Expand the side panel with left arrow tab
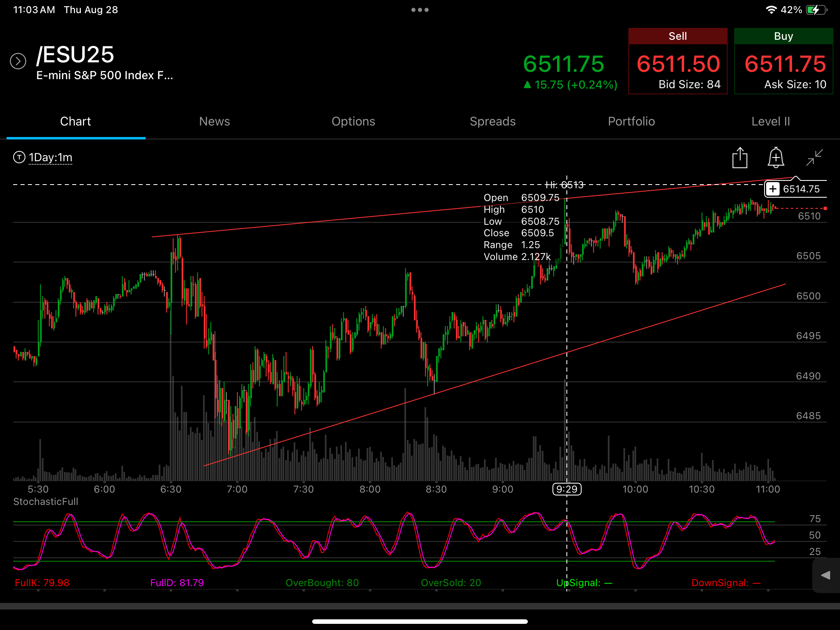 (826, 575)
